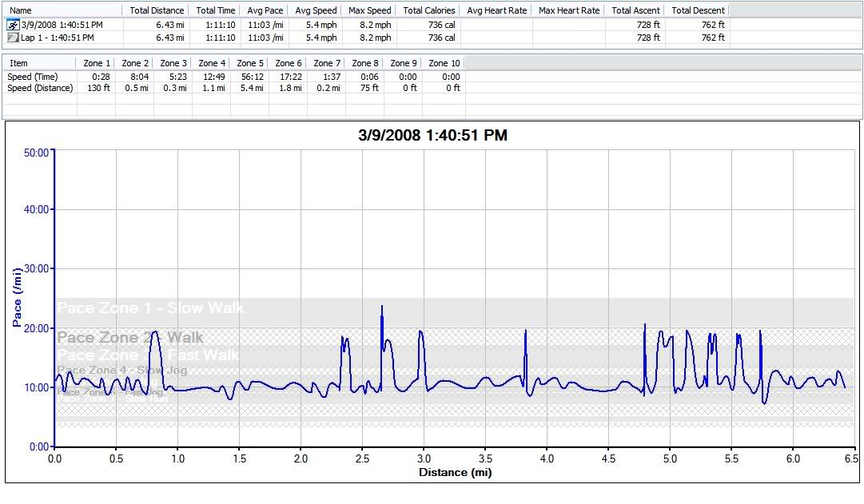Click the Item column header in zones table
Screen dimensions: 864x504
pos(18,63)
